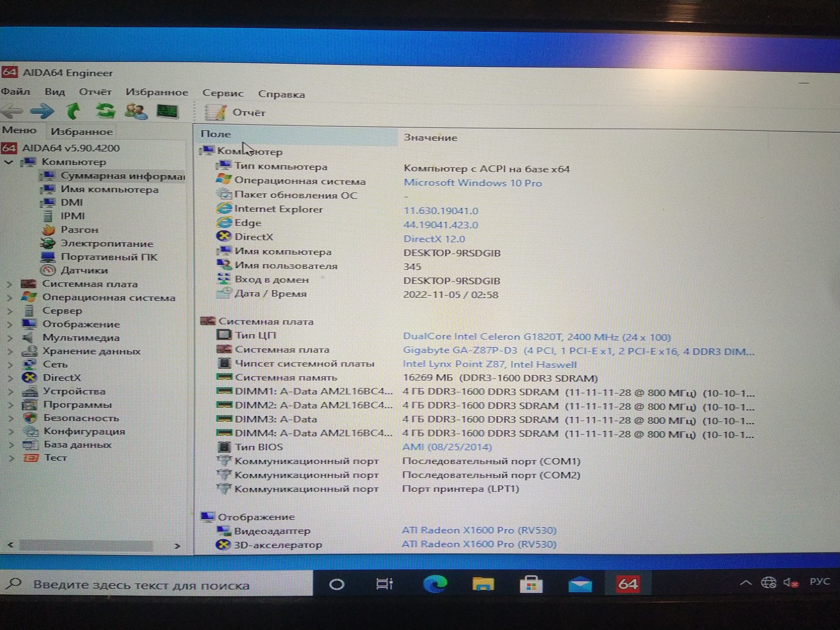Select the Датчики tree item
This screenshot has height=630, width=840.
coord(84,270)
